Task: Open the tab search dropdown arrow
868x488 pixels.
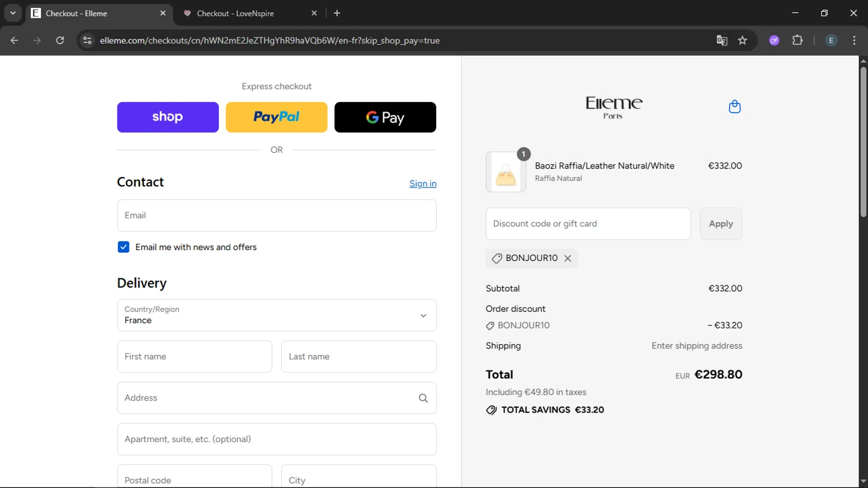Action: click(13, 13)
